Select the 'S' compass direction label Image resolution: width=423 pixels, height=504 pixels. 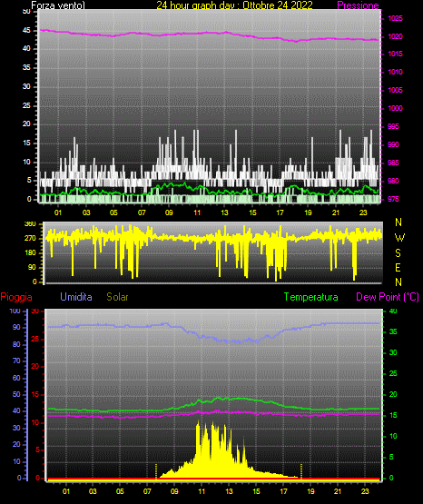click(398, 253)
